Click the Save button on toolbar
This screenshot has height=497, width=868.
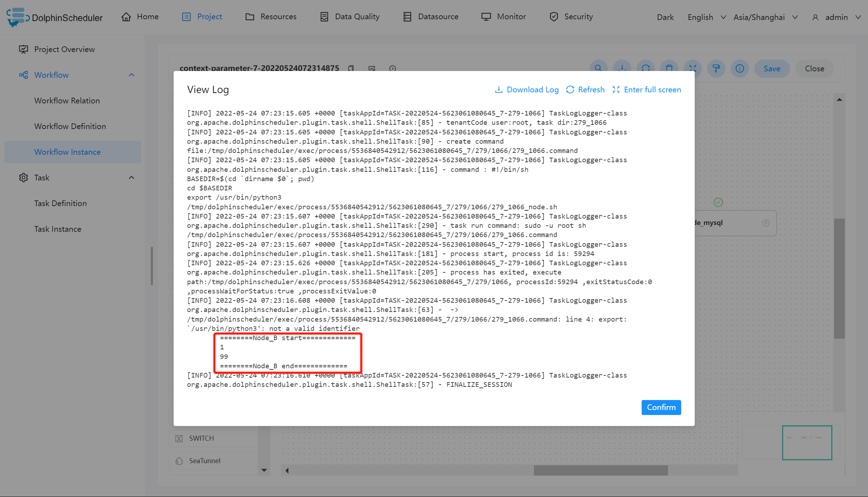771,68
